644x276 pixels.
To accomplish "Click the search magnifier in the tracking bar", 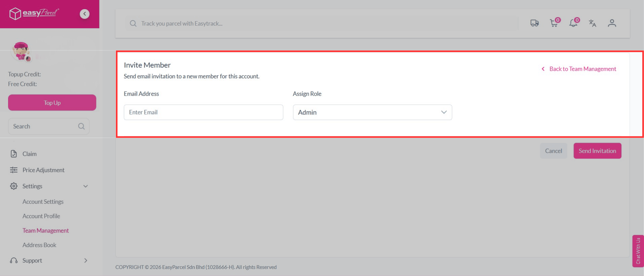I will (x=133, y=24).
